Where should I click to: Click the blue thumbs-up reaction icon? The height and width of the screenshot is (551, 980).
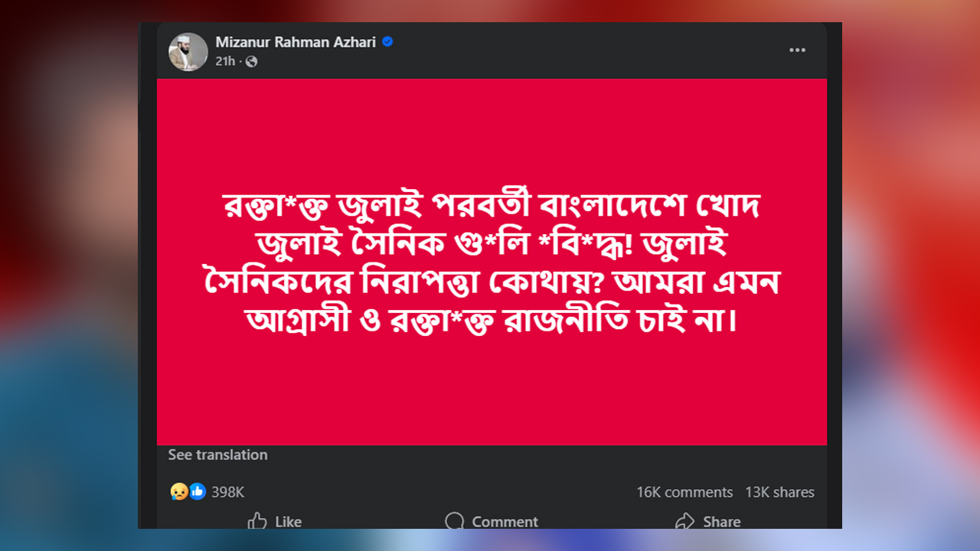198,492
